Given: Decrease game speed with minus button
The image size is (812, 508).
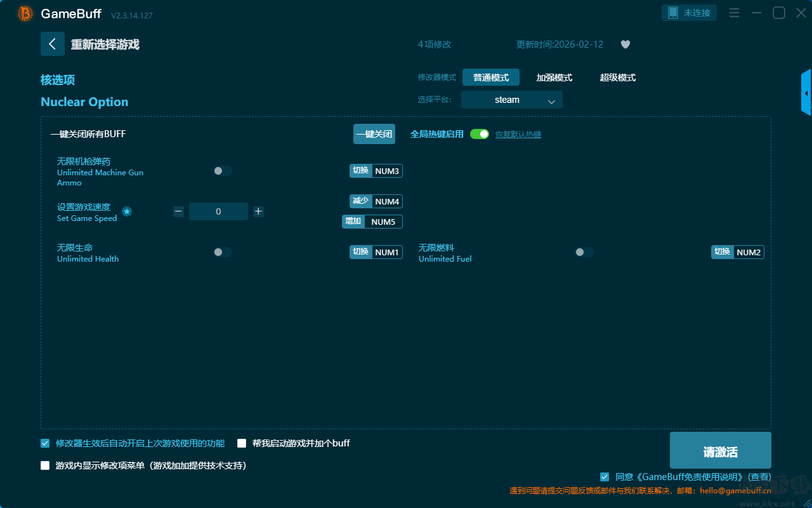Looking at the screenshot, I should click(x=178, y=211).
